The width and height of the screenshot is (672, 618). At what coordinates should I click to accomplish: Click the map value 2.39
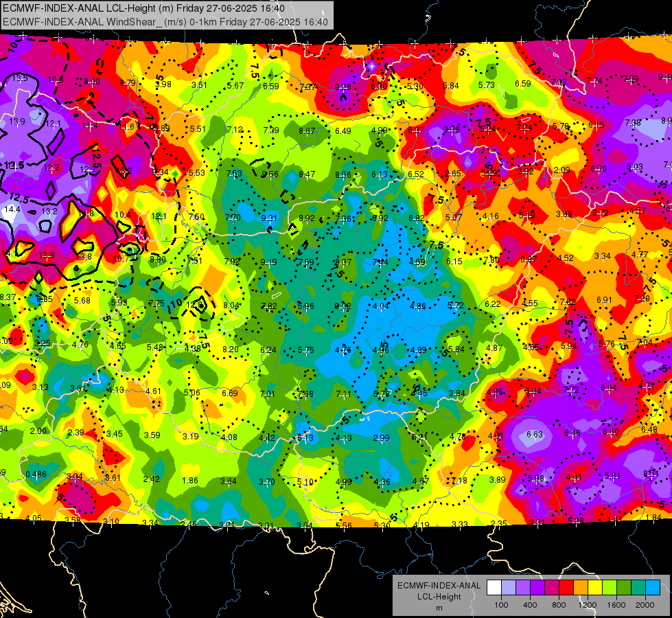76,433
